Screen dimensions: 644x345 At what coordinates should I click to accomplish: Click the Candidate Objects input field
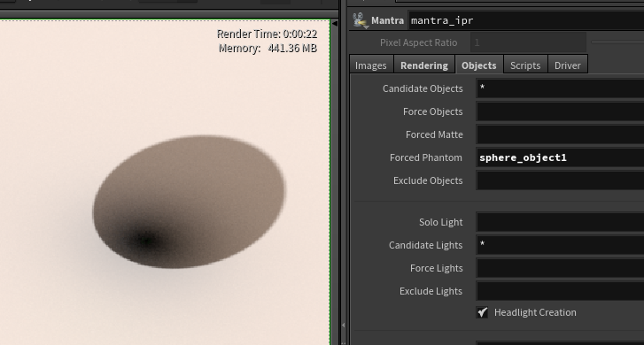560,88
